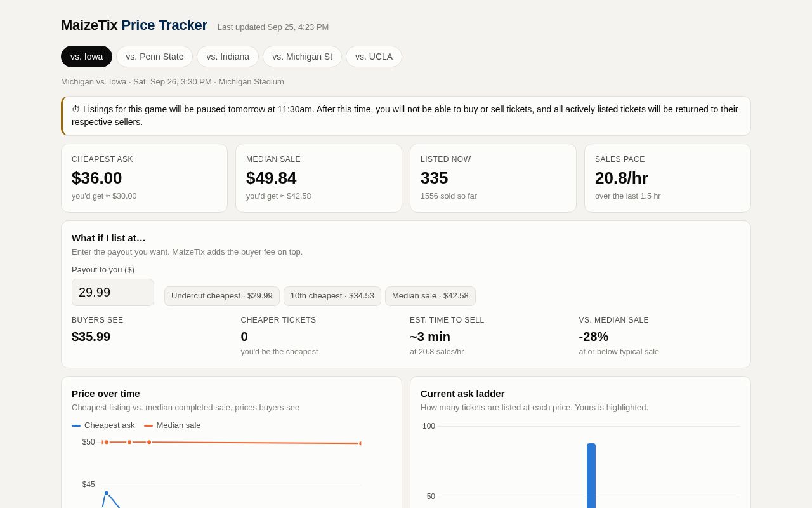Click the Median Sale $49.84 card

point(318,178)
